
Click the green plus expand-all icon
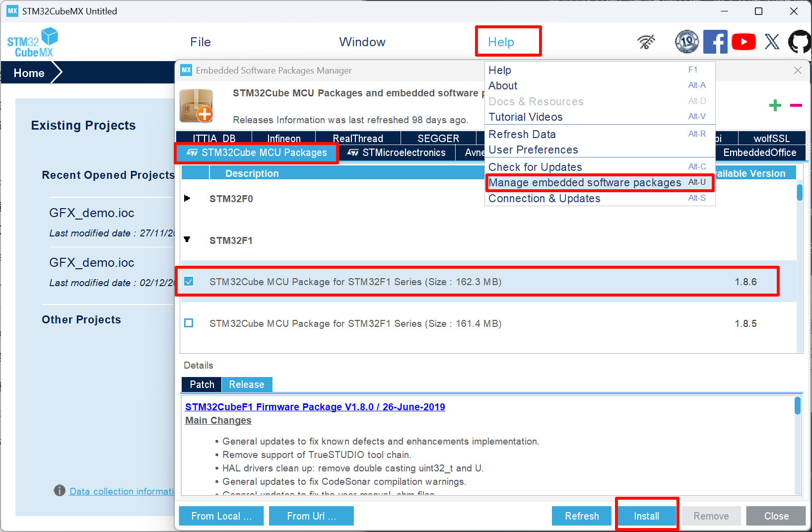click(775, 105)
